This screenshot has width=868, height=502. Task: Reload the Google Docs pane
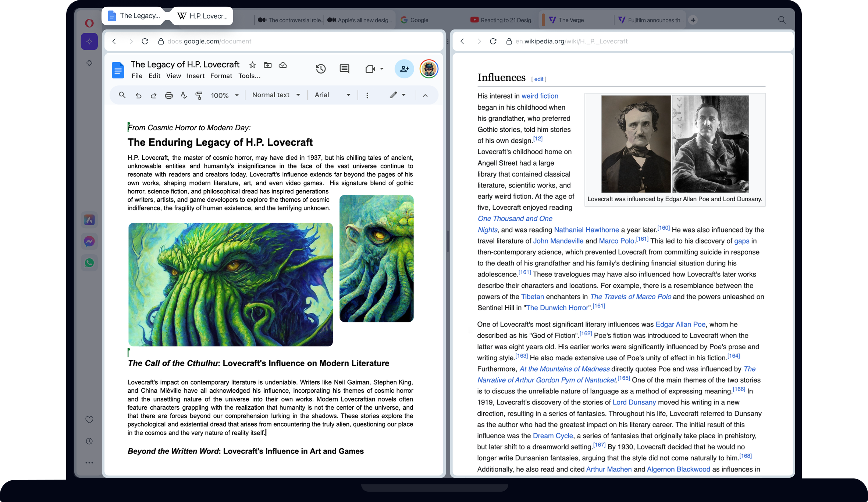pyautogui.click(x=145, y=41)
